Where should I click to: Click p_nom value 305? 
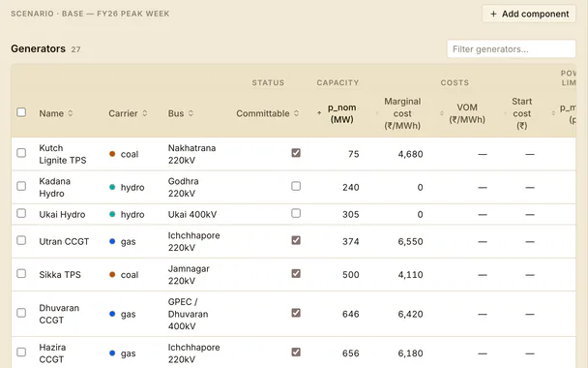pos(351,214)
